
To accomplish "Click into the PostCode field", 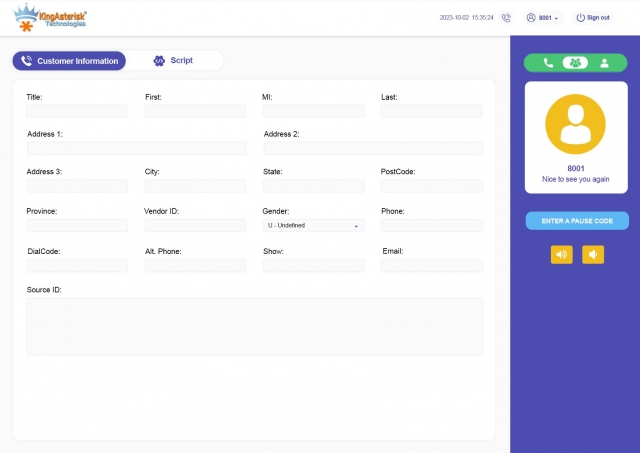I will click(x=432, y=186).
